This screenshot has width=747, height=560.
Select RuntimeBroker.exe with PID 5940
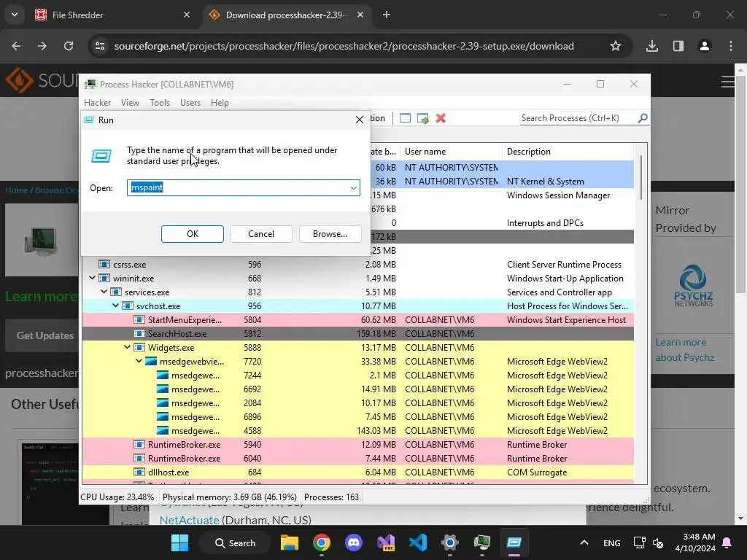[357, 445]
